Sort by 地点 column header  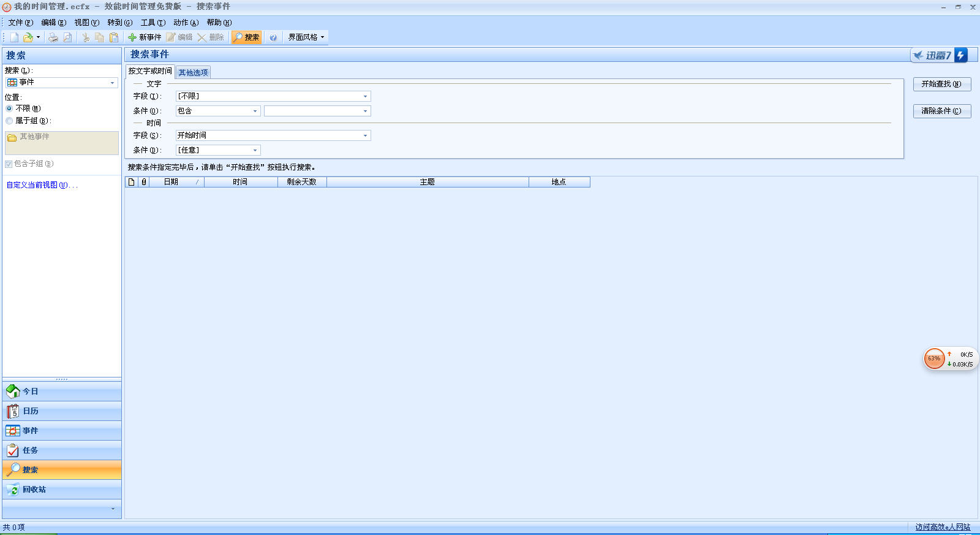[559, 182]
